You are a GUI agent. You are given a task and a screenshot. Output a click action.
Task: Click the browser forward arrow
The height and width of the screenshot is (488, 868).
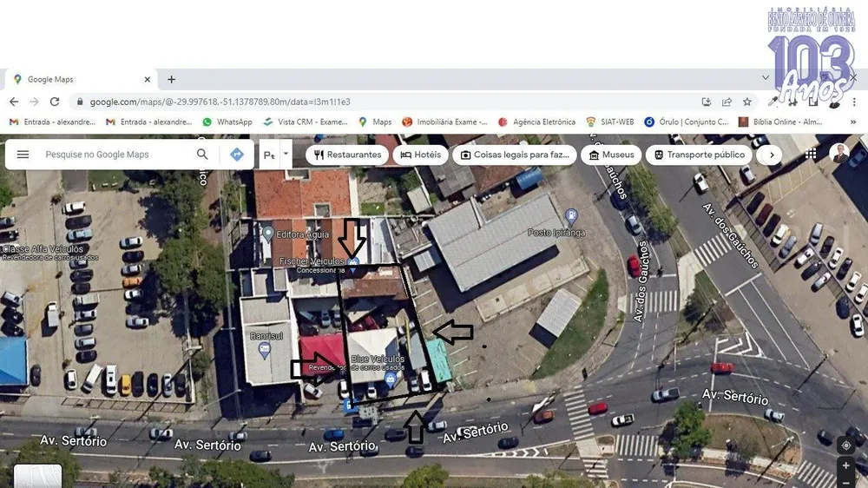[x=35, y=102]
